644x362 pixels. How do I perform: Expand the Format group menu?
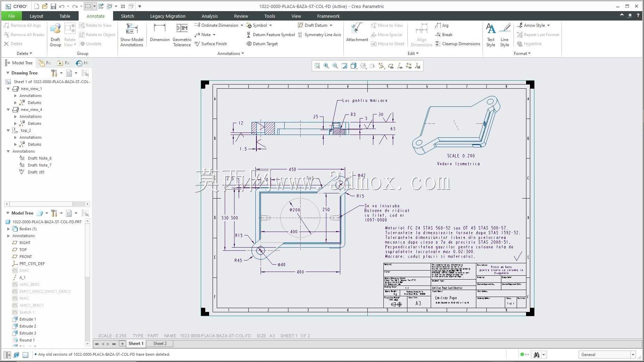click(522, 54)
